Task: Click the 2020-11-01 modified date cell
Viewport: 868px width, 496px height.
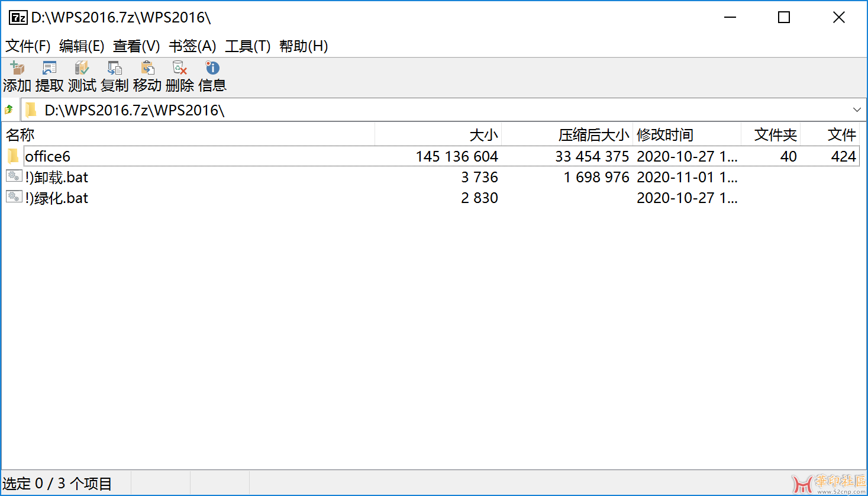Action: (687, 177)
